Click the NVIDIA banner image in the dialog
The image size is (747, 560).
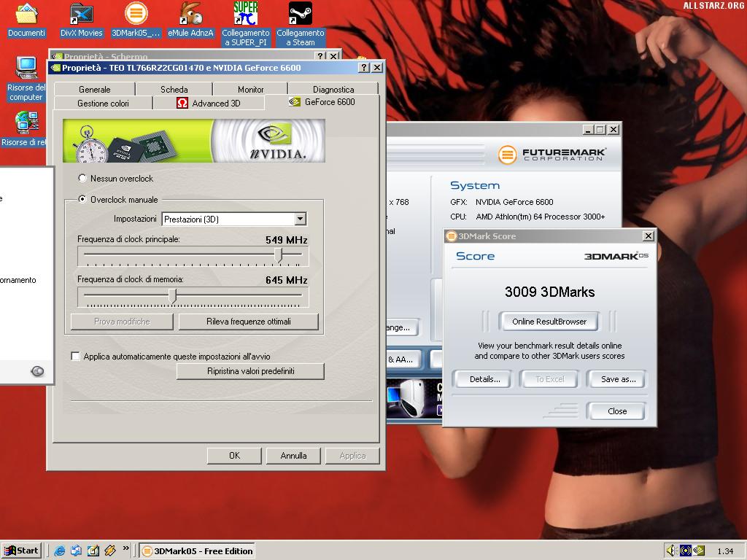click(194, 141)
